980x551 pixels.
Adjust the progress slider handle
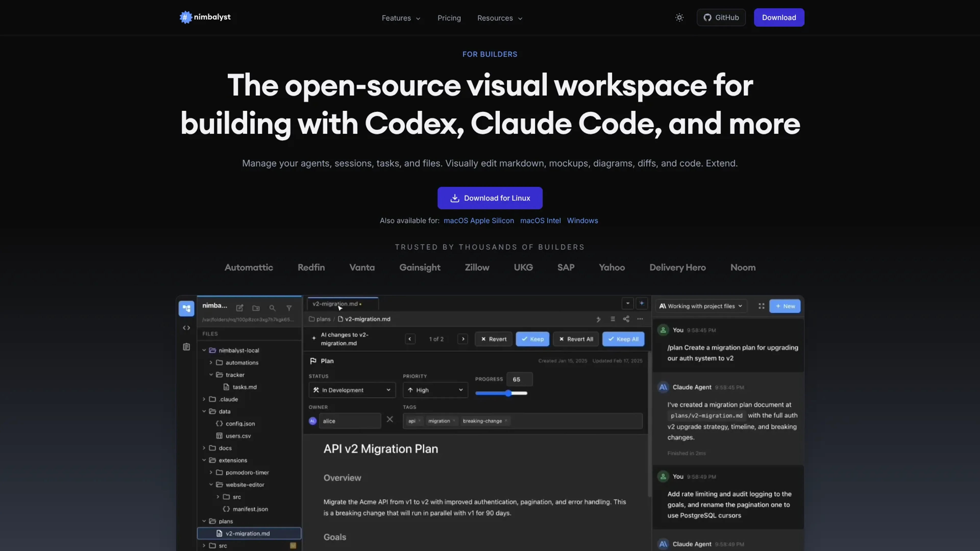(x=509, y=393)
